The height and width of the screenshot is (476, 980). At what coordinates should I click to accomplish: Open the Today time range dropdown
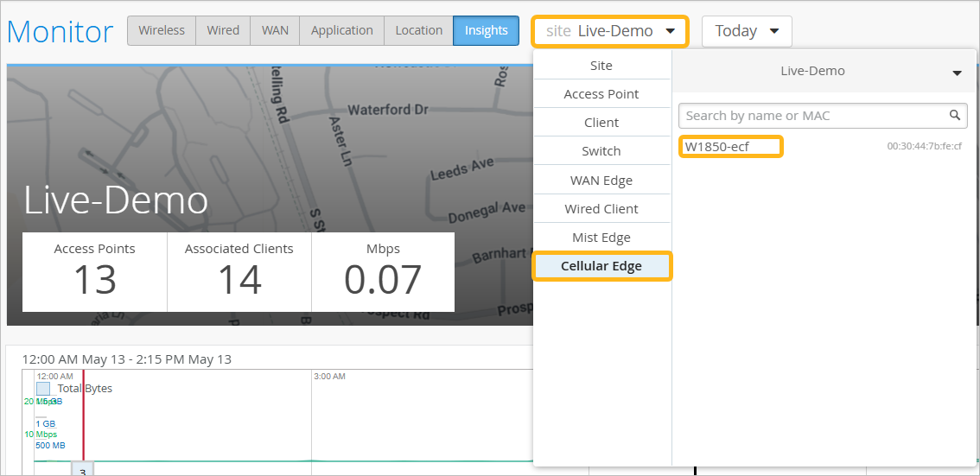click(747, 31)
